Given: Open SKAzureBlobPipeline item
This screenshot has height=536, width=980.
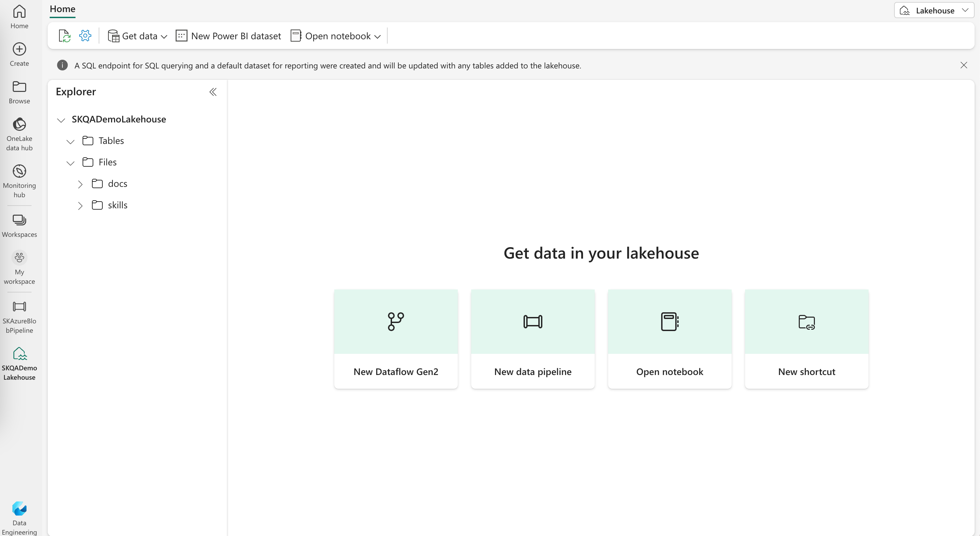Looking at the screenshot, I should [x=19, y=317].
